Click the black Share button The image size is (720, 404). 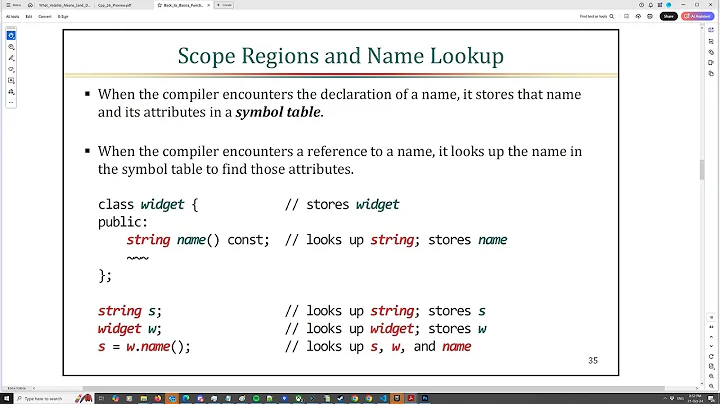(669, 17)
